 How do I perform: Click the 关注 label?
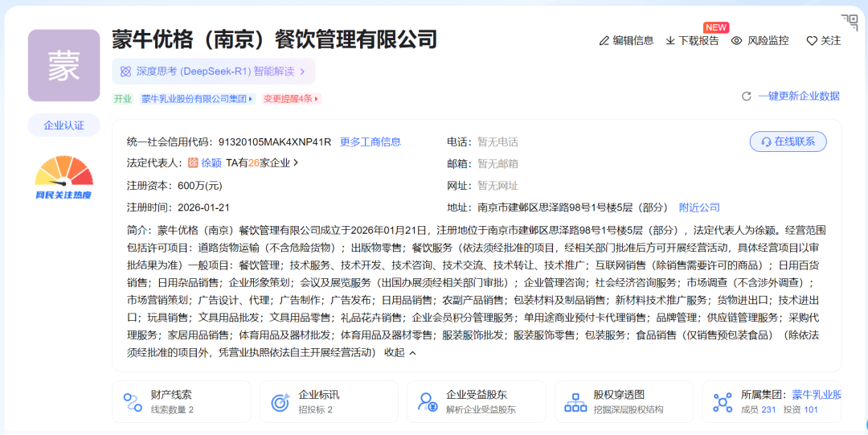click(x=830, y=40)
